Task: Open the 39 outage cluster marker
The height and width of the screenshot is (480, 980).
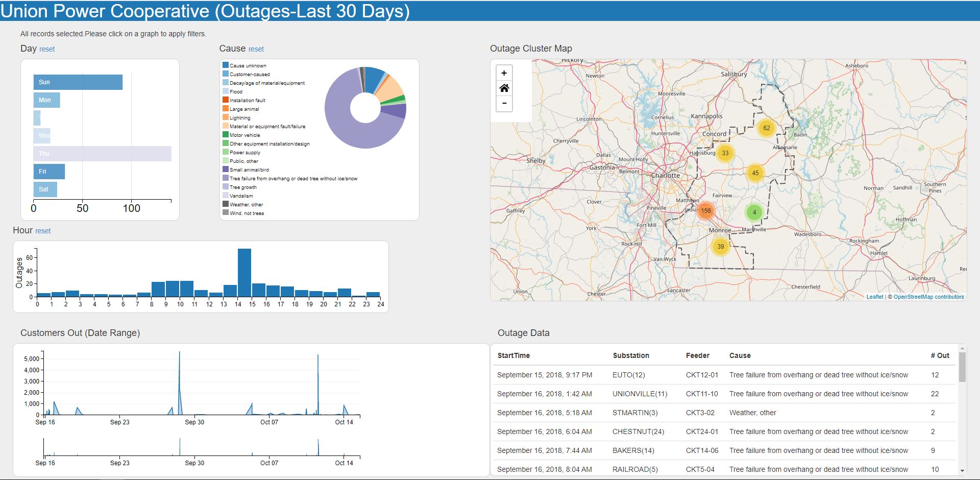Action: coord(720,247)
